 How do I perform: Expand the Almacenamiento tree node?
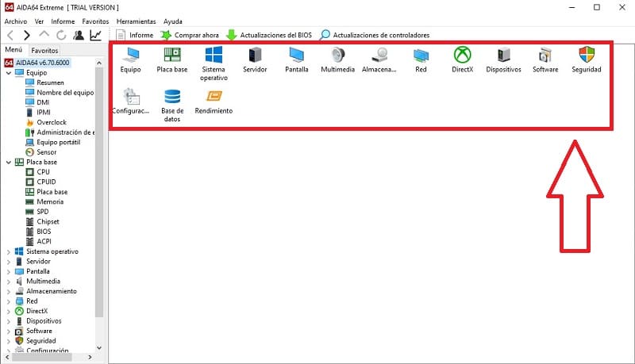point(9,291)
